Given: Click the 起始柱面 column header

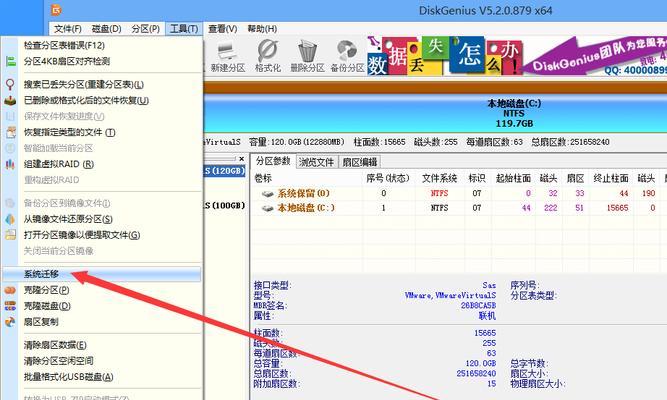Looking at the screenshot, I should point(513,178).
